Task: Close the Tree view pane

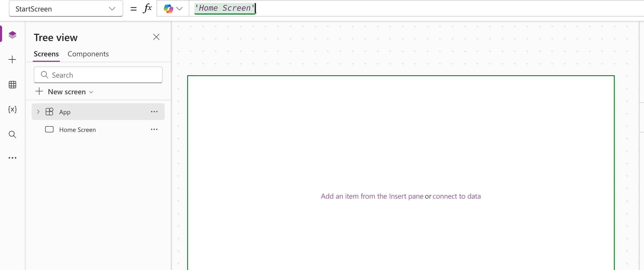Action: pos(156,37)
